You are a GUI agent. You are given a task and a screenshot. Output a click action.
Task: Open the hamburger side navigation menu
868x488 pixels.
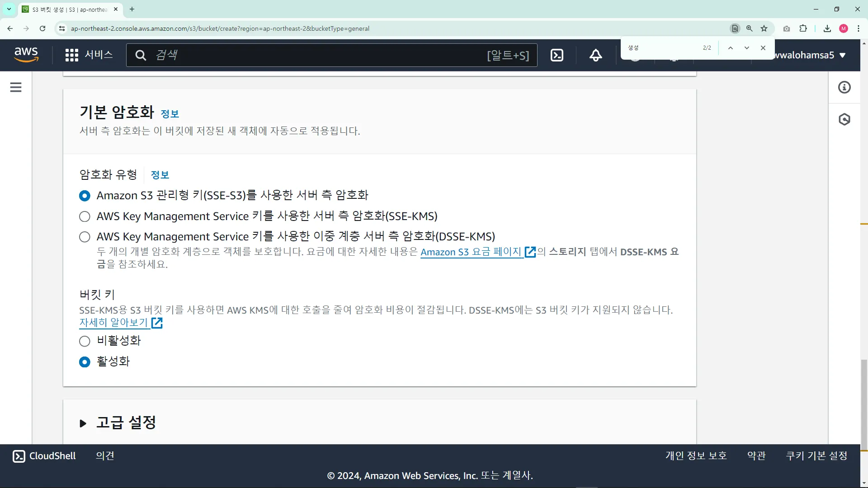click(x=16, y=87)
